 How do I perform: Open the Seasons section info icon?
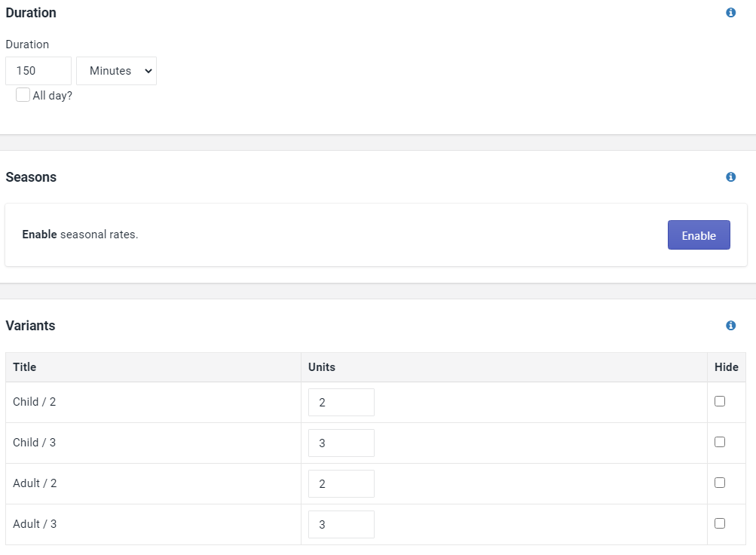[731, 177]
